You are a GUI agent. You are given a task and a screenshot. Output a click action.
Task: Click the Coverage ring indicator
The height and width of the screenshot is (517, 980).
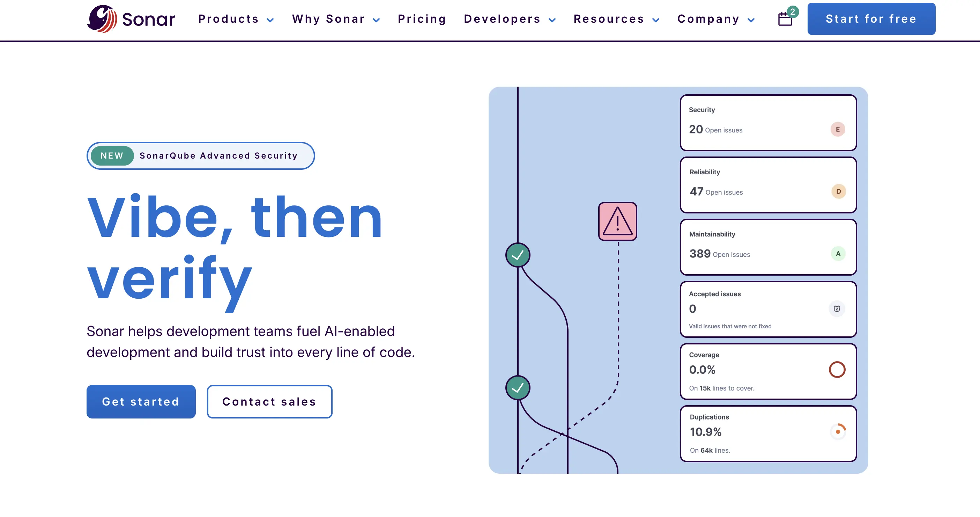point(837,370)
